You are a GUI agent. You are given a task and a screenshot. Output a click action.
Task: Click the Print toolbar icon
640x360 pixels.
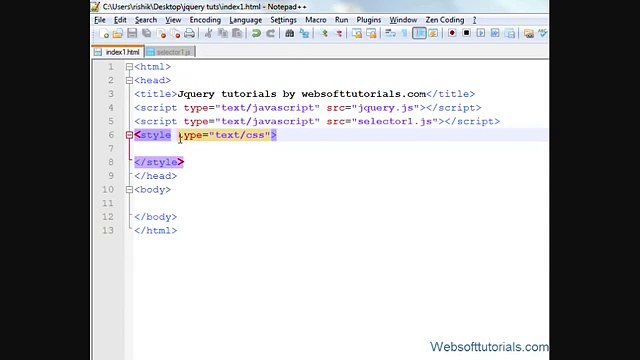tap(189, 33)
